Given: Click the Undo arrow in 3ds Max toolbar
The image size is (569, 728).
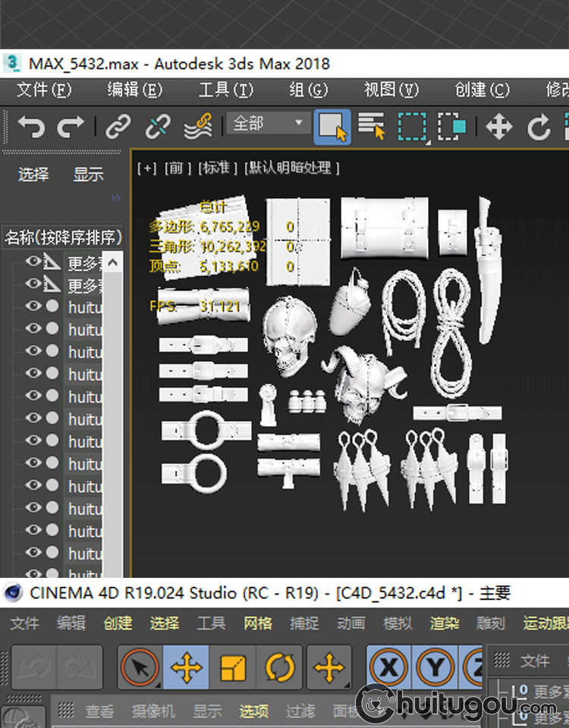Looking at the screenshot, I should click(32, 127).
